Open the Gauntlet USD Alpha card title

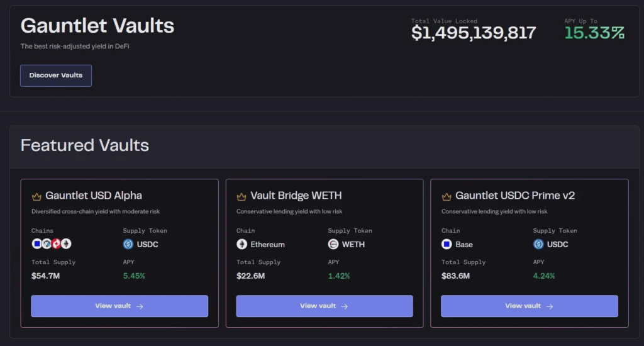[94, 196]
